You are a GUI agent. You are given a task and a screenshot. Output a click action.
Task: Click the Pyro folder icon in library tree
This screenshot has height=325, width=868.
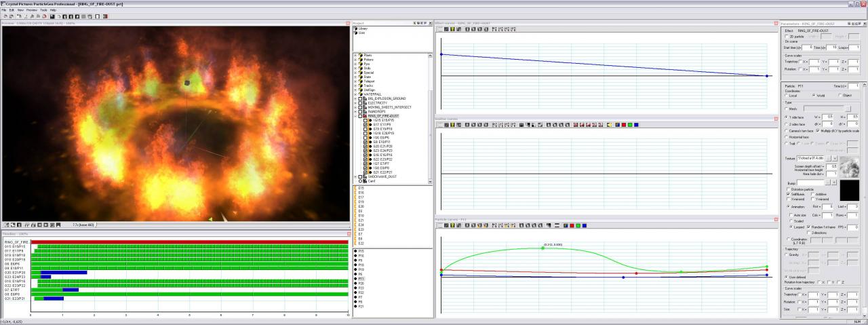pyautogui.click(x=361, y=64)
